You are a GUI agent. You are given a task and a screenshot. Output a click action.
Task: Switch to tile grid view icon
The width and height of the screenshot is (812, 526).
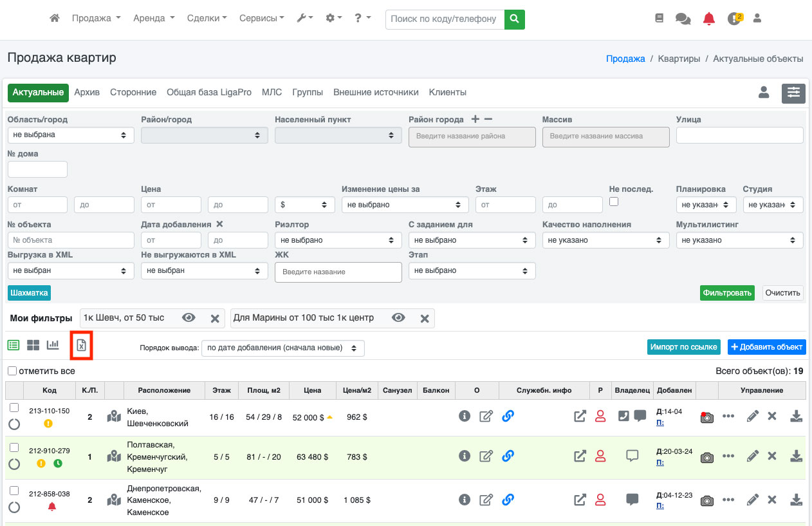coord(33,346)
